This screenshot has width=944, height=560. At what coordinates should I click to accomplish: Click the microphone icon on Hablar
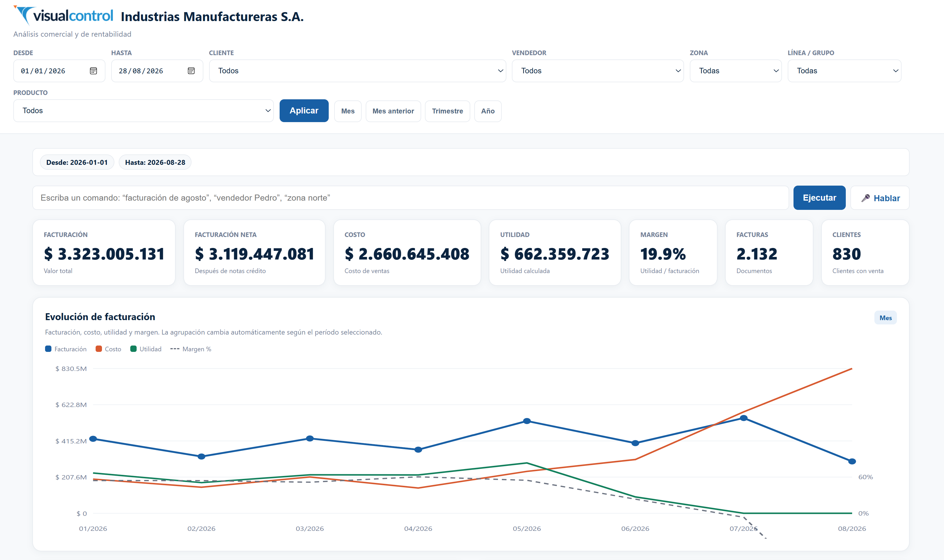[x=865, y=198]
